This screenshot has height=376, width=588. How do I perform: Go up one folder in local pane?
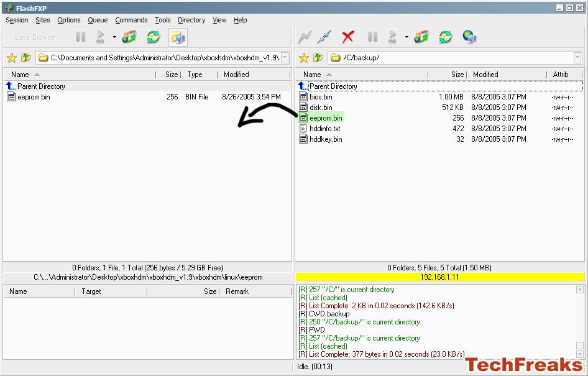pos(25,57)
